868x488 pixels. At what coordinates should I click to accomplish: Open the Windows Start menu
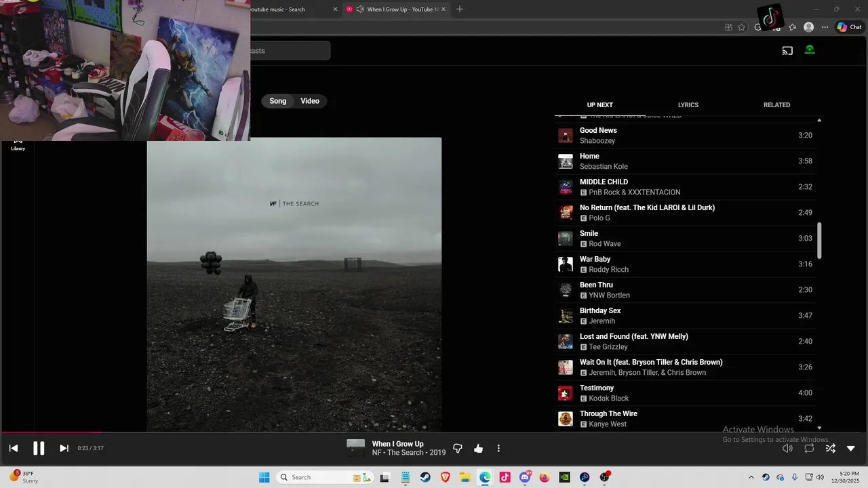[x=264, y=477]
